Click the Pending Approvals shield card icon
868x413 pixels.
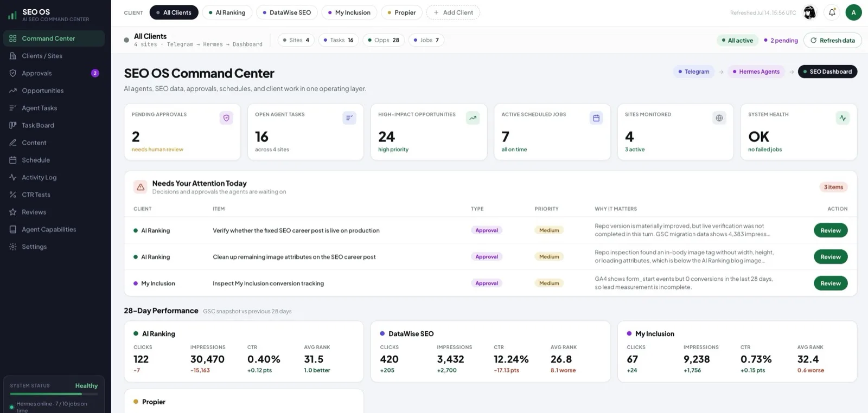tap(226, 118)
